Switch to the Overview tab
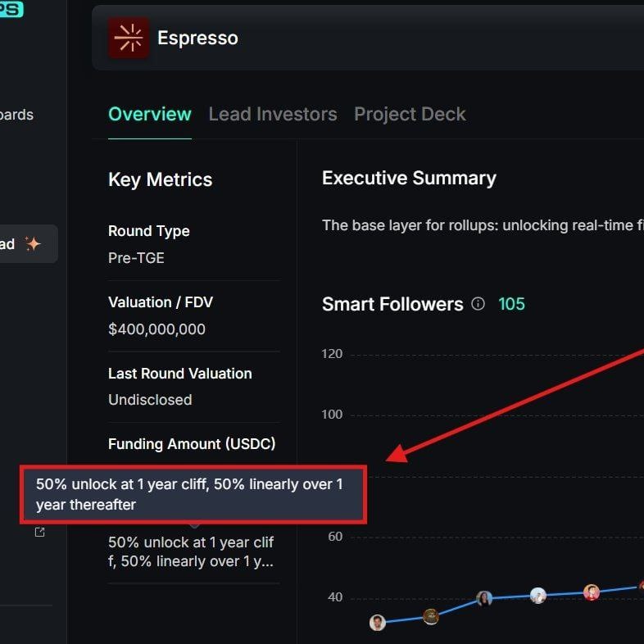Image resolution: width=644 pixels, height=644 pixels. (x=149, y=114)
